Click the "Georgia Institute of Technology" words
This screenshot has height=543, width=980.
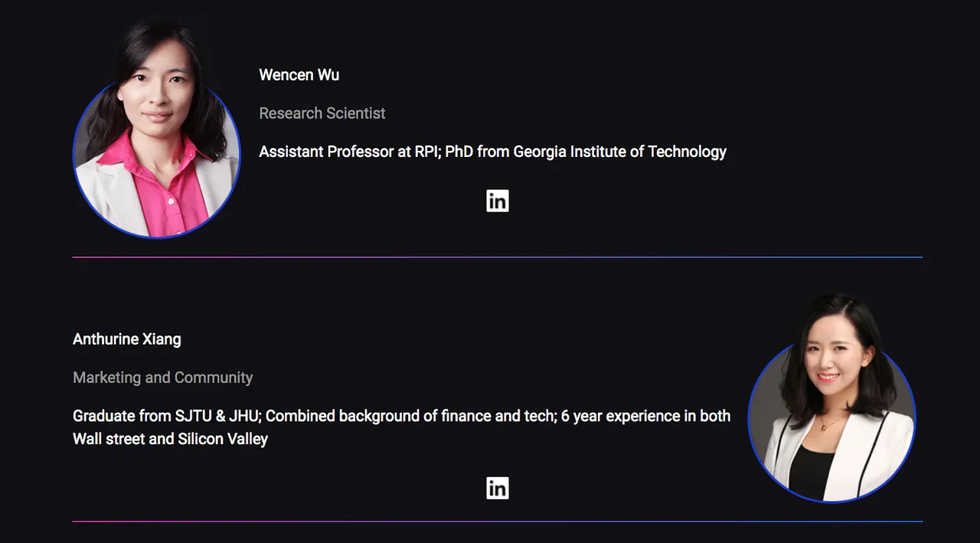click(x=619, y=151)
